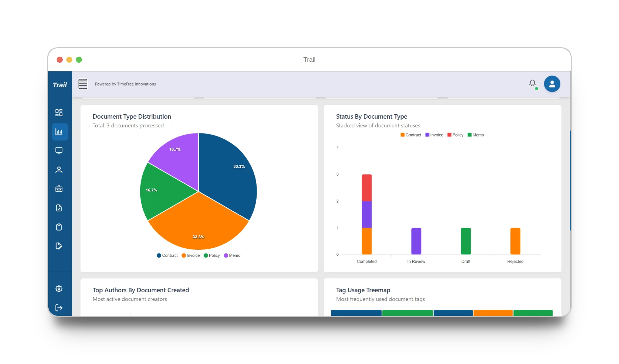The image size is (619, 364).
Task: Click the Trail logo in sidebar
Action: click(60, 85)
